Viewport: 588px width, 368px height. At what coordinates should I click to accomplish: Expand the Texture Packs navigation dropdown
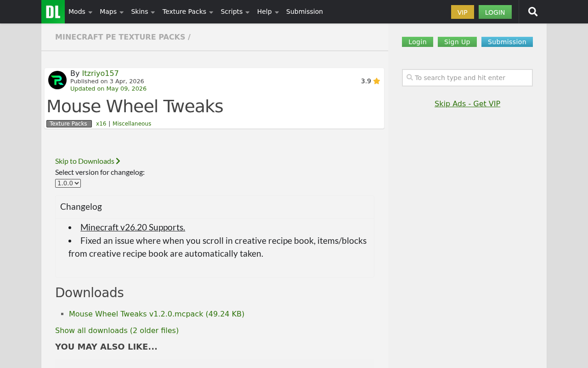[188, 12]
